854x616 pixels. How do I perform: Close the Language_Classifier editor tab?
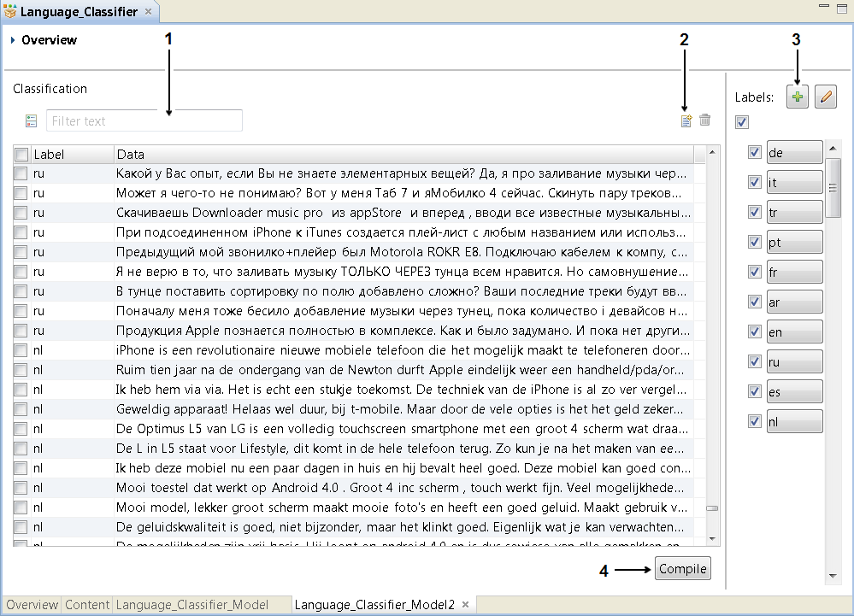pos(148,11)
